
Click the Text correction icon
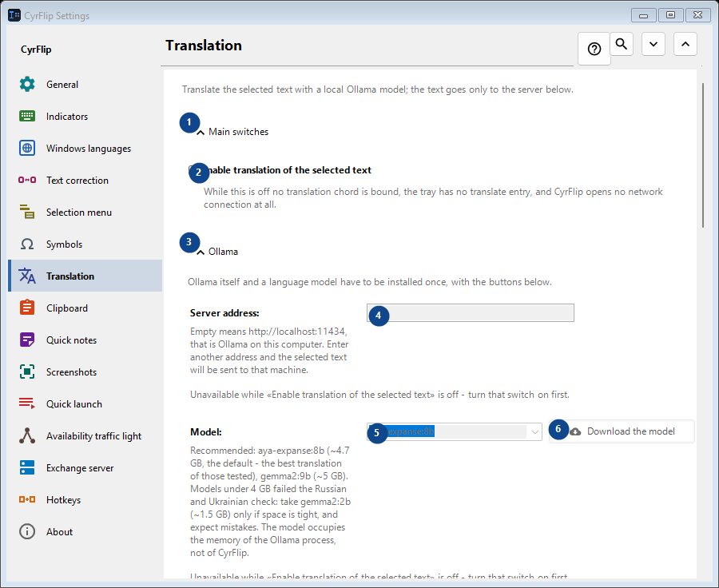[x=27, y=181]
